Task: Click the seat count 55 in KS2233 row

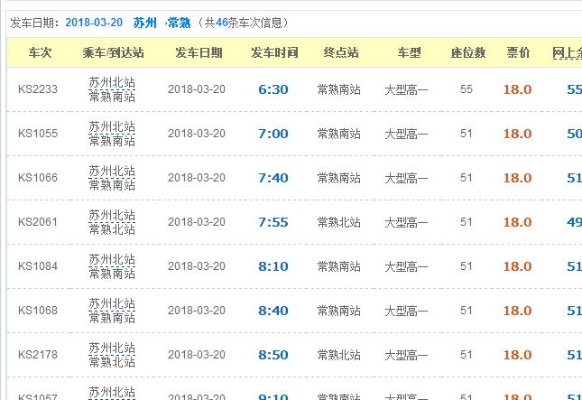Action: 466,89
